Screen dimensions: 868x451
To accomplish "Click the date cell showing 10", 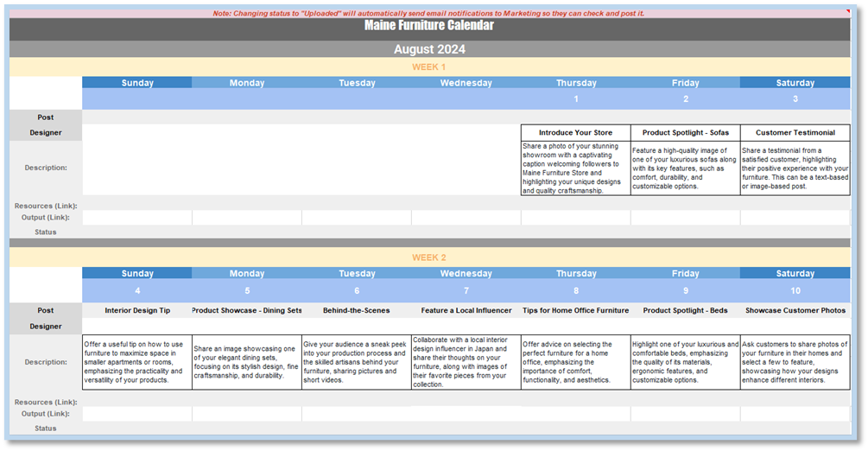I will [x=795, y=290].
